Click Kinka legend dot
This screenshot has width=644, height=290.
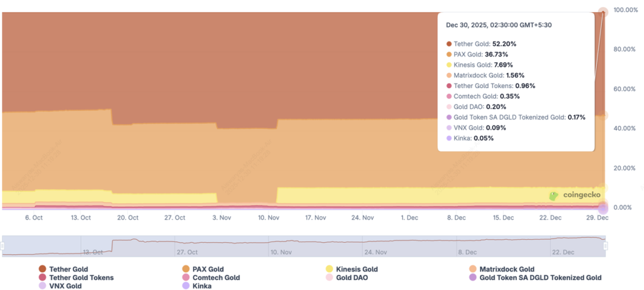click(186, 286)
